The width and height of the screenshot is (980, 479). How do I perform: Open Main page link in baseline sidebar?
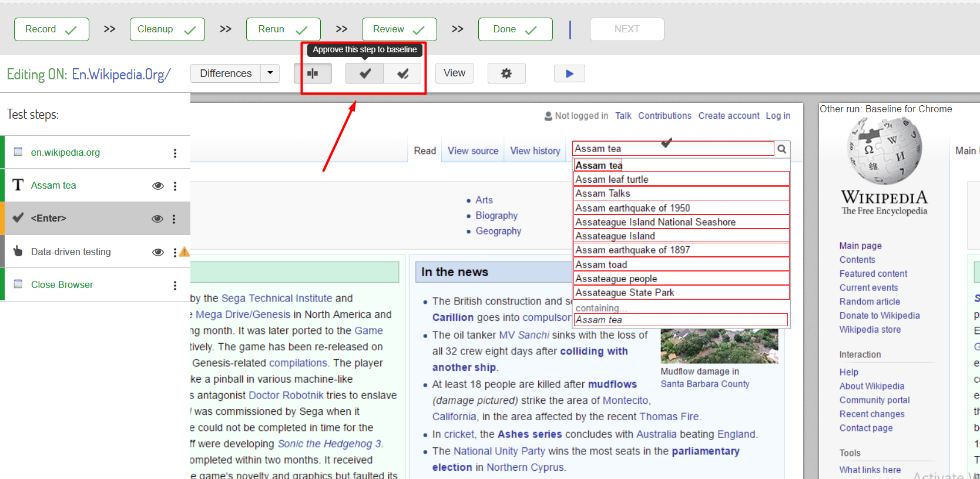point(860,246)
